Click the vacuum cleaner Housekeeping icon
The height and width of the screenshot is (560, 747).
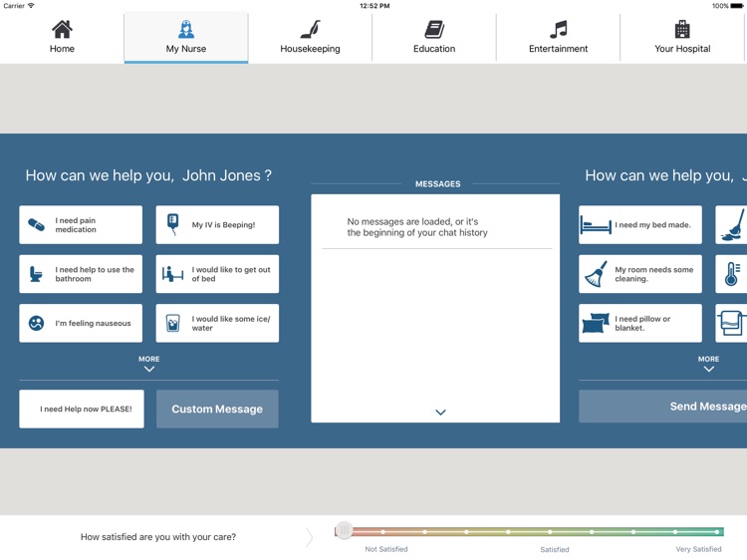(310, 29)
